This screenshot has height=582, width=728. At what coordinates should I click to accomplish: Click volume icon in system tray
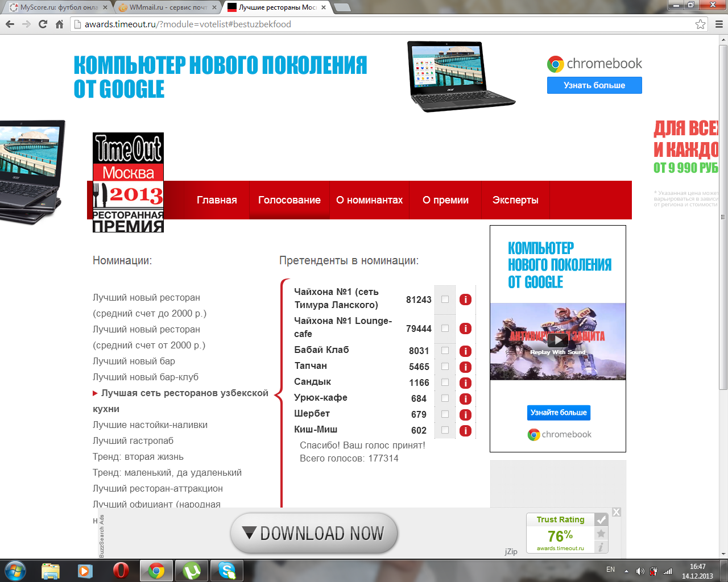[640, 571]
